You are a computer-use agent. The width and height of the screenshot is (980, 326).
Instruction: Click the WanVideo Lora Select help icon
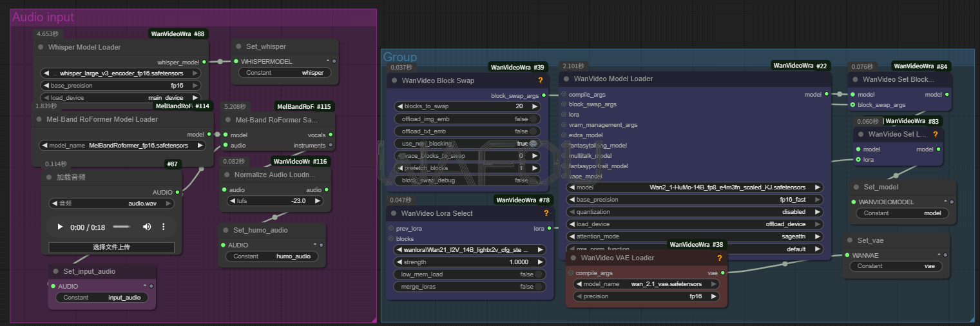click(545, 213)
